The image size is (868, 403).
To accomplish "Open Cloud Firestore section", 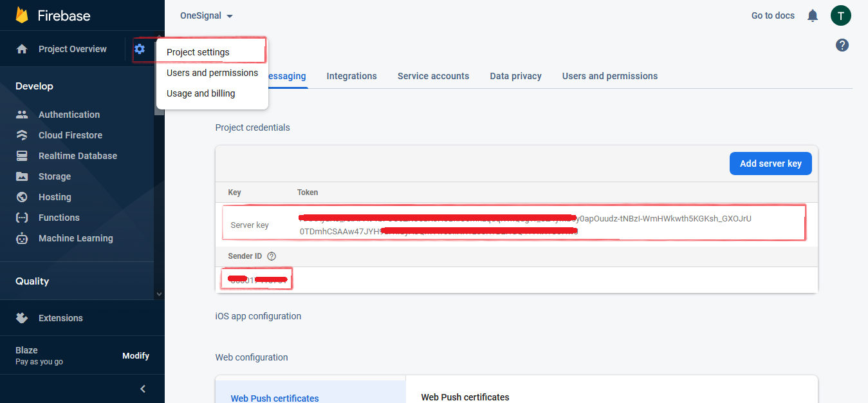I will 70,135.
